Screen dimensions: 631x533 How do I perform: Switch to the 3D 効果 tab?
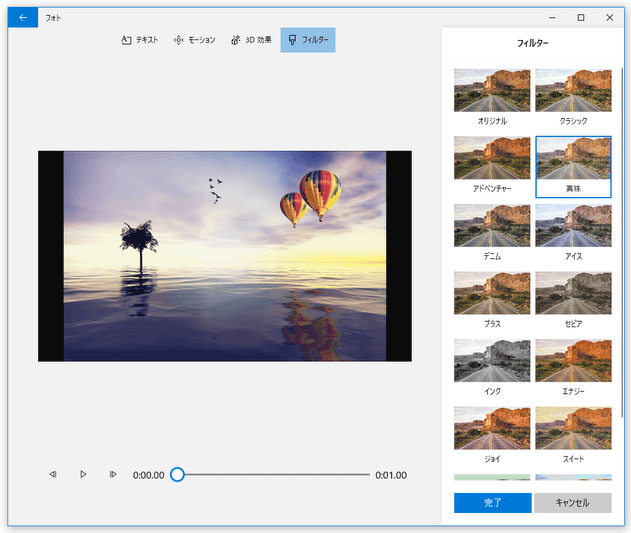[x=251, y=40]
